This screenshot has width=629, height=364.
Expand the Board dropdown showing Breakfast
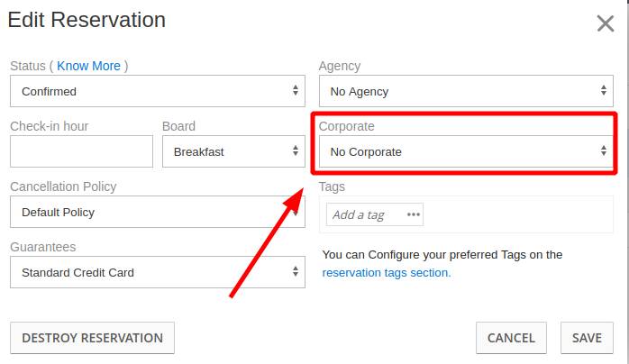[233, 151]
